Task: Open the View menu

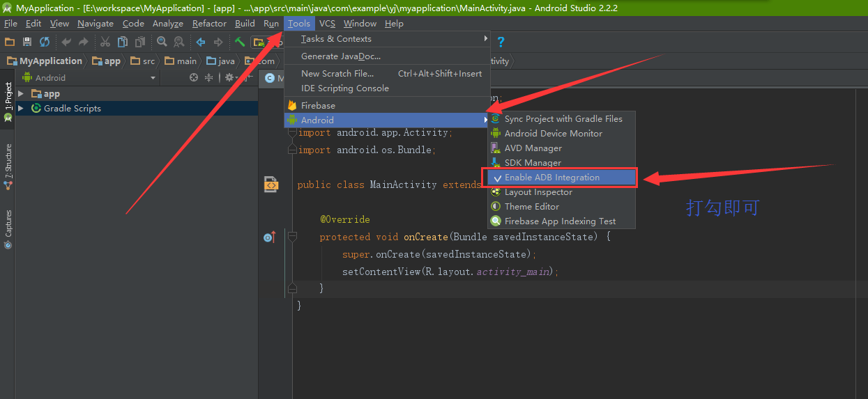Action: click(x=60, y=23)
